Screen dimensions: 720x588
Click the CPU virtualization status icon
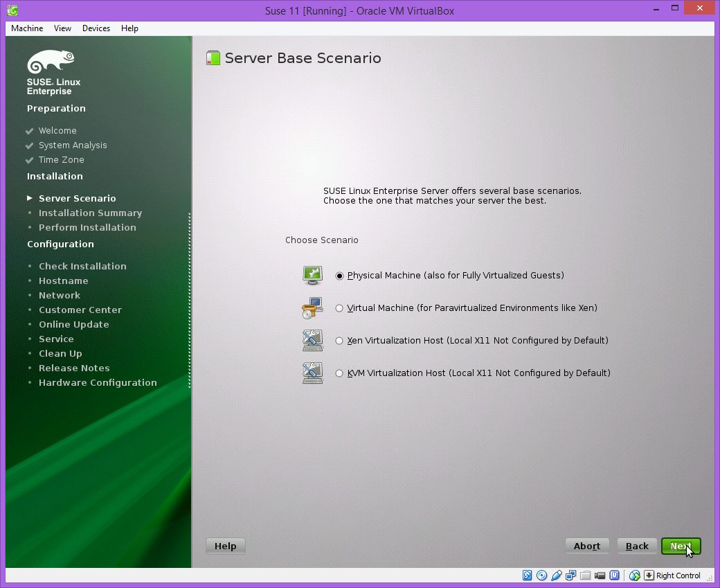pyautogui.click(x=614, y=575)
